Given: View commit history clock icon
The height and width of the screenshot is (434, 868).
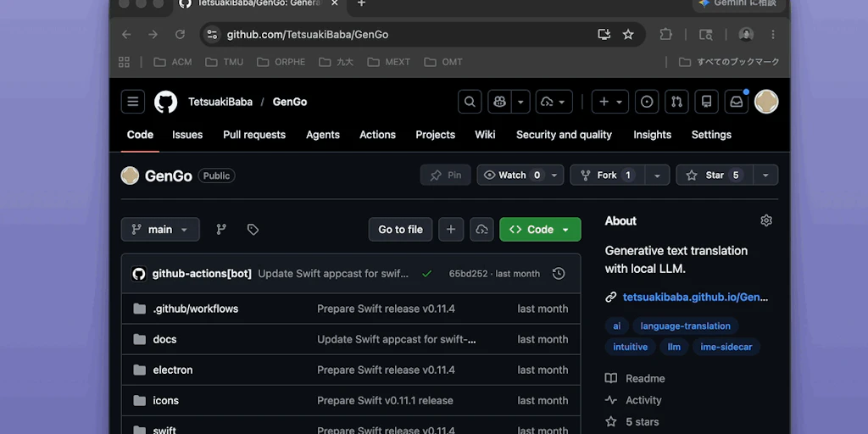Looking at the screenshot, I should pos(559,274).
